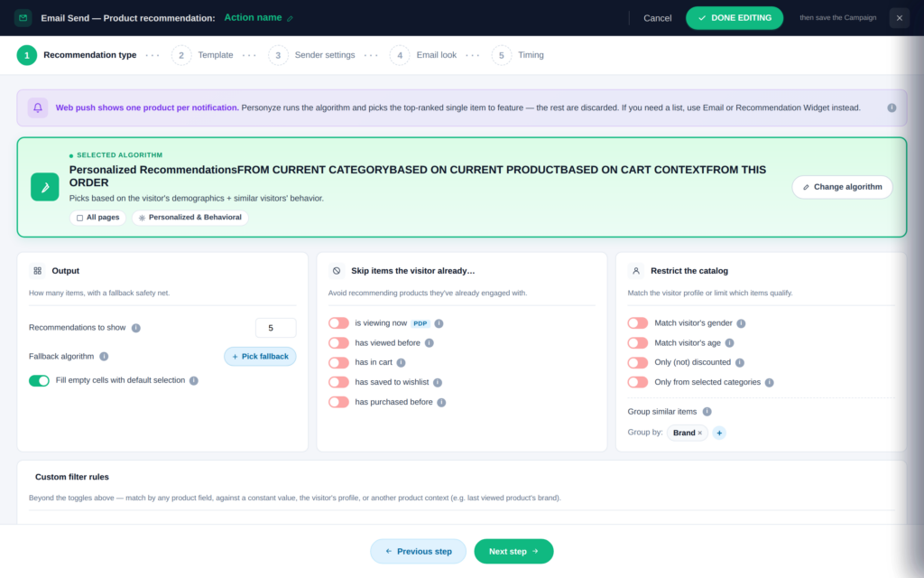The image size is (924, 578).
Task: Edit the action name pencil icon
Action: pyautogui.click(x=290, y=19)
